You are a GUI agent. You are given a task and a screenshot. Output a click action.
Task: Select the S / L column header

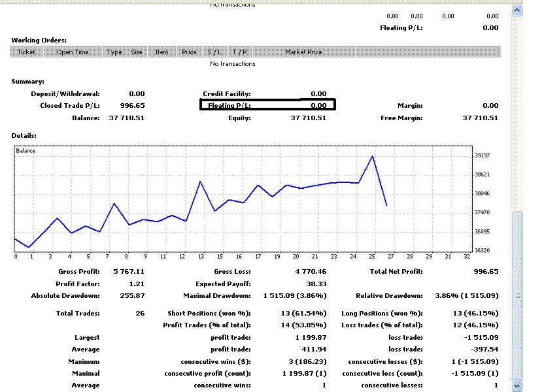[x=214, y=52]
